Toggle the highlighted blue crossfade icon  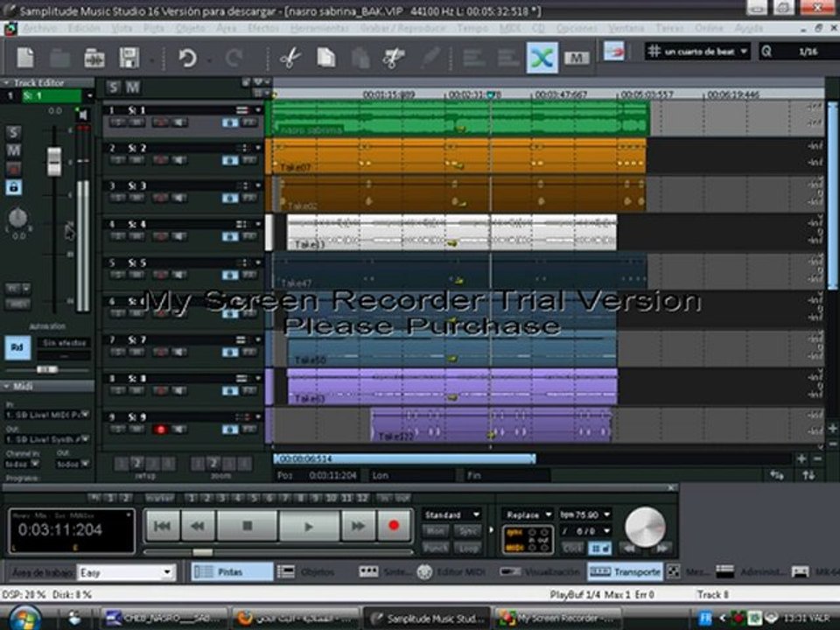click(542, 58)
